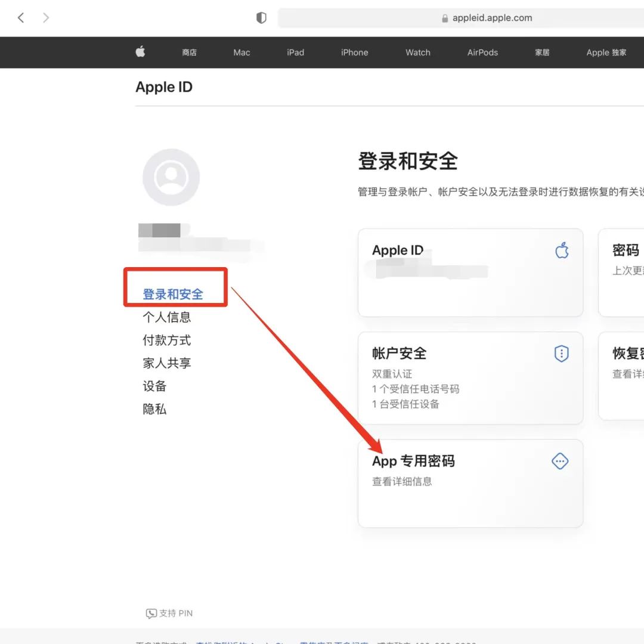
Task: Open the iPad menu item
Action: (295, 52)
